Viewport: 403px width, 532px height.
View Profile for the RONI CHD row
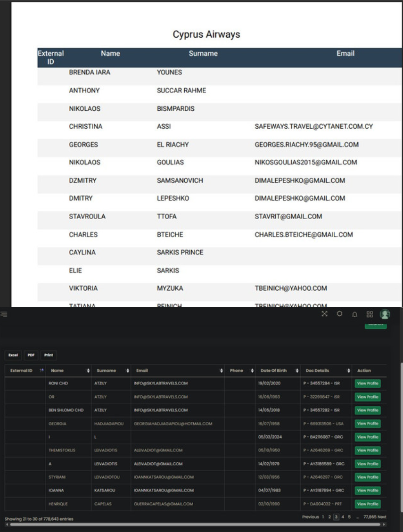pos(368,384)
